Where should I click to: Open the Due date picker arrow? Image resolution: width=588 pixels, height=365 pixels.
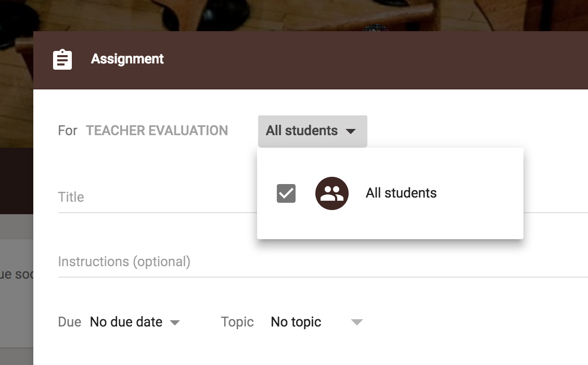[175, 322]
